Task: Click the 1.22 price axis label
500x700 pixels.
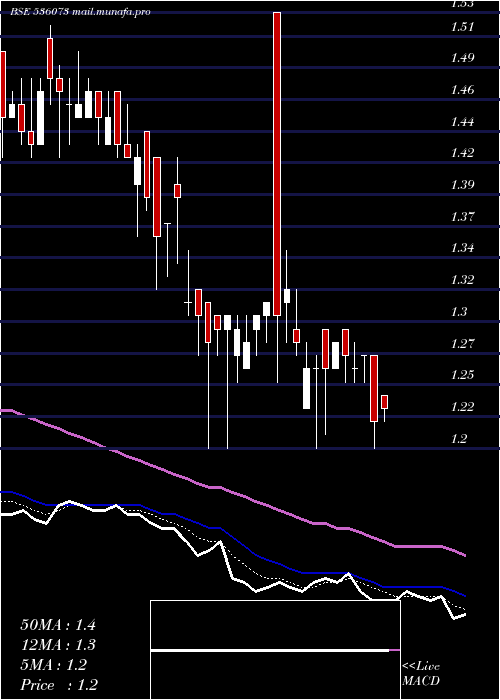Action: click(462, 407)
